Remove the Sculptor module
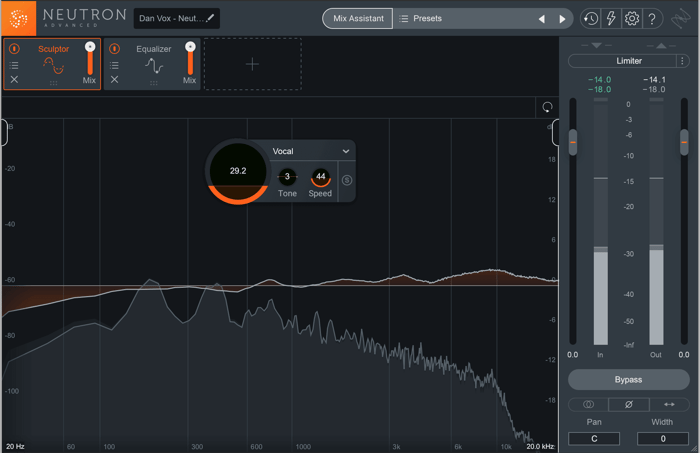This screenshot has height=453, width=700. 14,79
